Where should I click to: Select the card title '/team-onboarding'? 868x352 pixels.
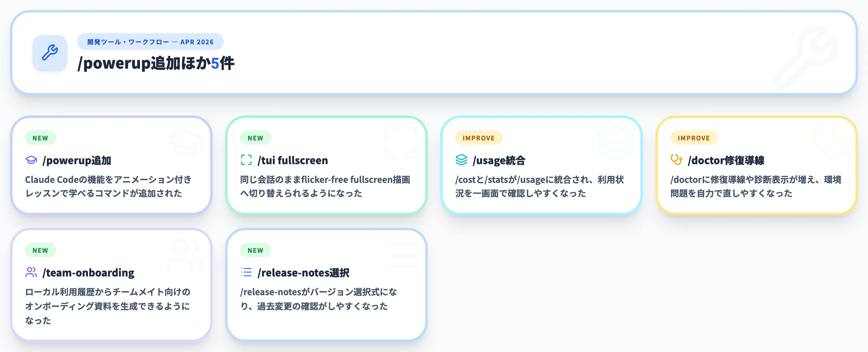pos(88,272)
